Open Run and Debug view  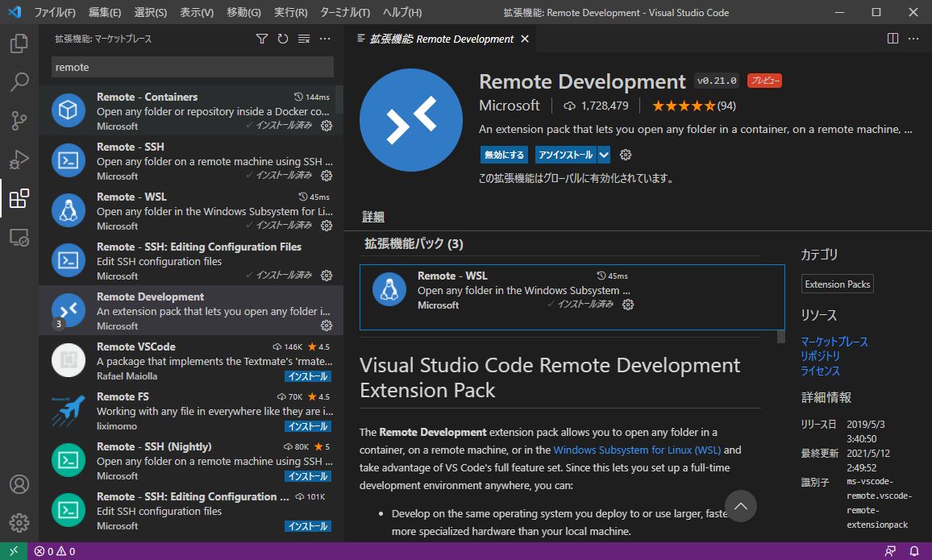click(19, 160)
